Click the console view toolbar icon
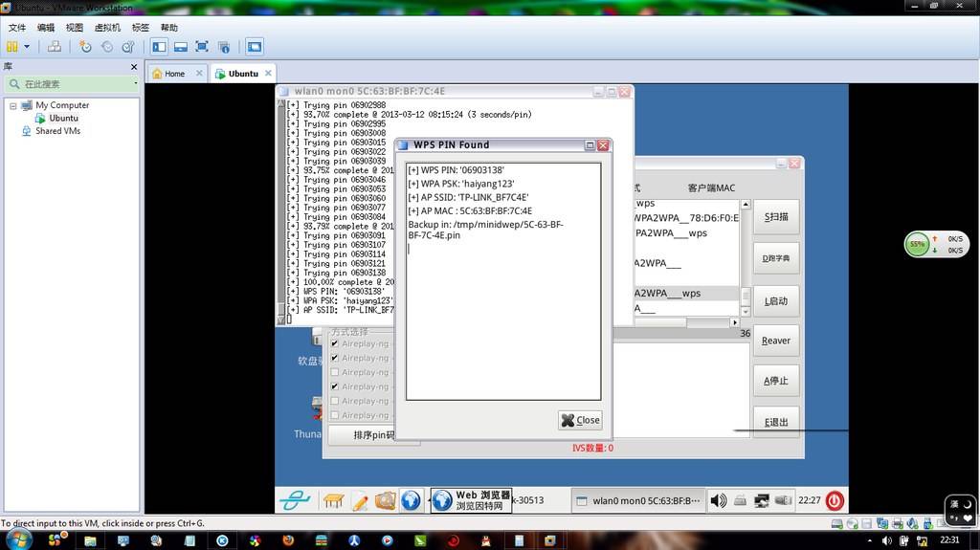980x550 pixels. pos(255,46)
